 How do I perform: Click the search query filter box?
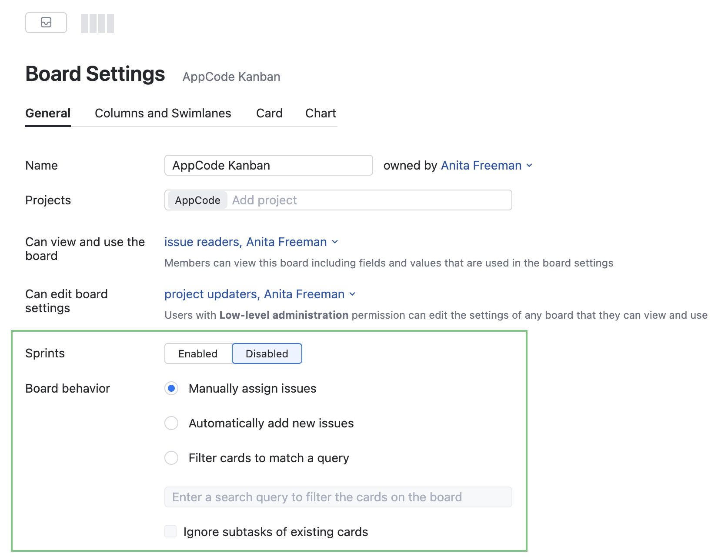point(338,497)
